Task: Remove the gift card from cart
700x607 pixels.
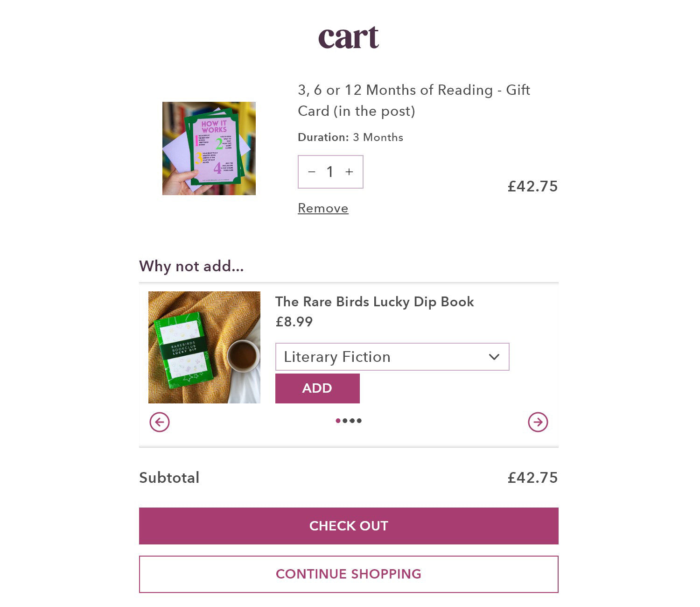Action: [x=323, y=208]
